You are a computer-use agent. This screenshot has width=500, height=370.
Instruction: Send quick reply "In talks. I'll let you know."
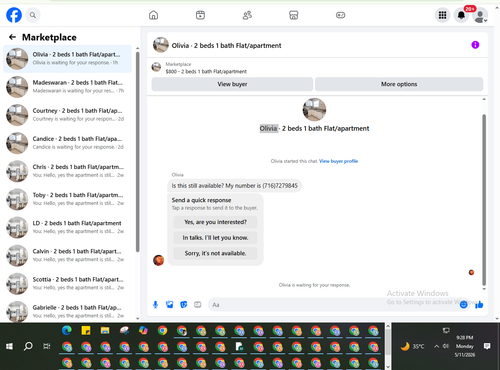[x=215, y=238]
